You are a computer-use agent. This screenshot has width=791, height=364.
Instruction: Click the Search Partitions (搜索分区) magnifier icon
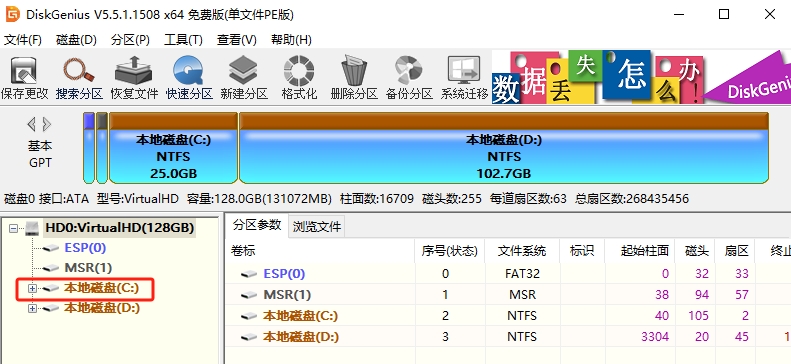pos(79,78)
